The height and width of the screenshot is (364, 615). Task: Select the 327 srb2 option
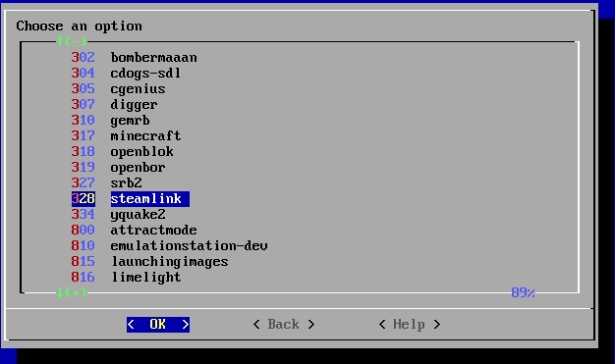pos(106,182)
